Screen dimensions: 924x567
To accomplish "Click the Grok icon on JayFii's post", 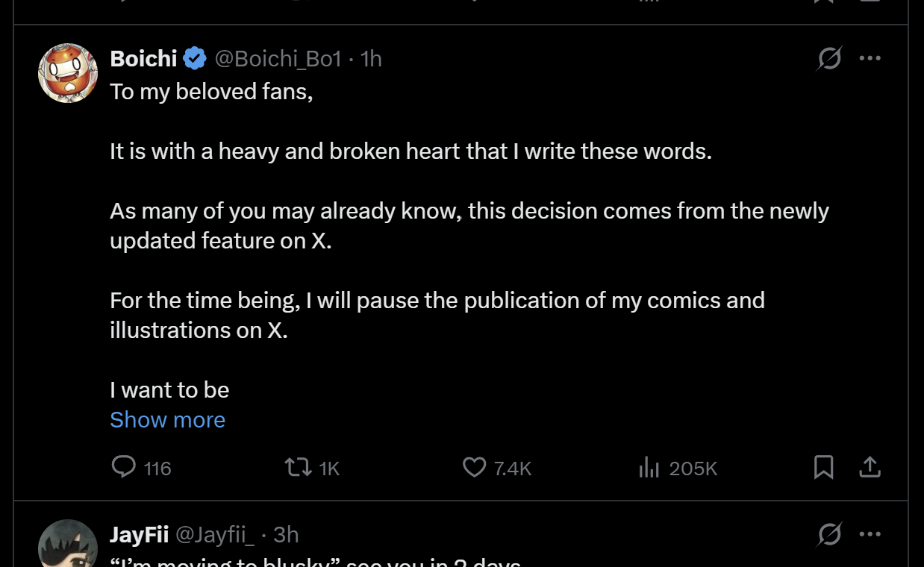I will coord(829,534).
